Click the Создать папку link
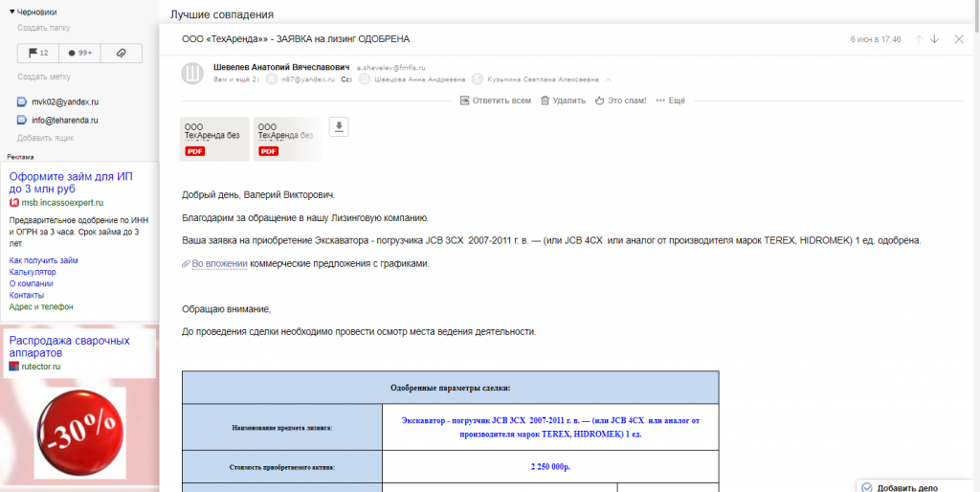980x492 pixels. point(44,28)
